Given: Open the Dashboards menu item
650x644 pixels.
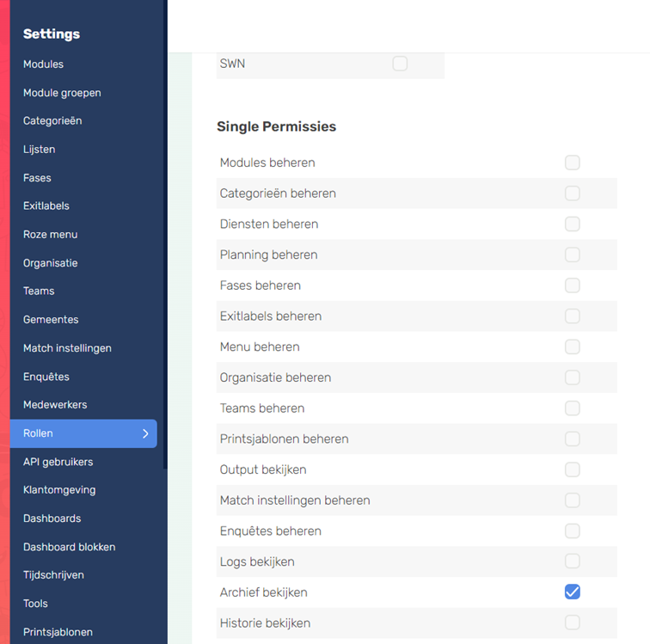Looking at the screenshot, I should point(52,518).
